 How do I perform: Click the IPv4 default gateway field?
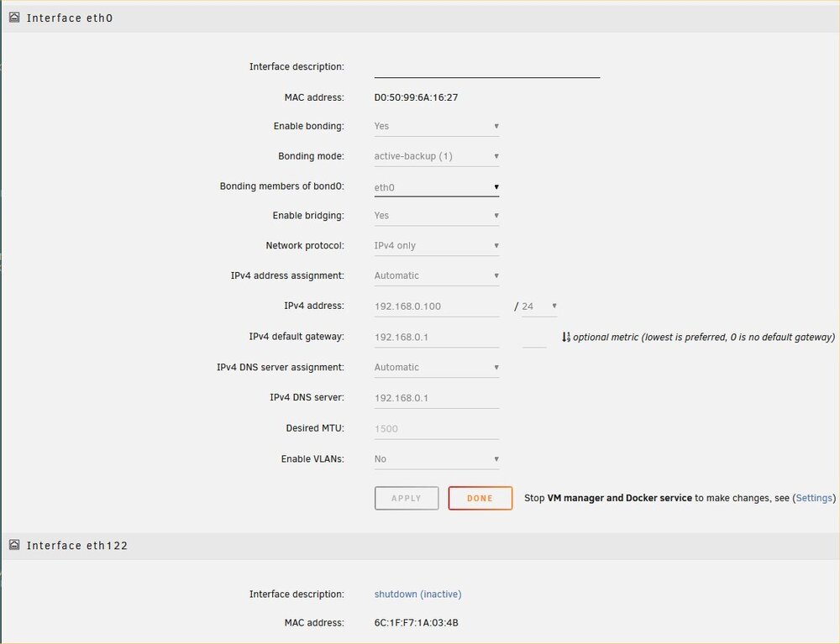coord(437,338)
